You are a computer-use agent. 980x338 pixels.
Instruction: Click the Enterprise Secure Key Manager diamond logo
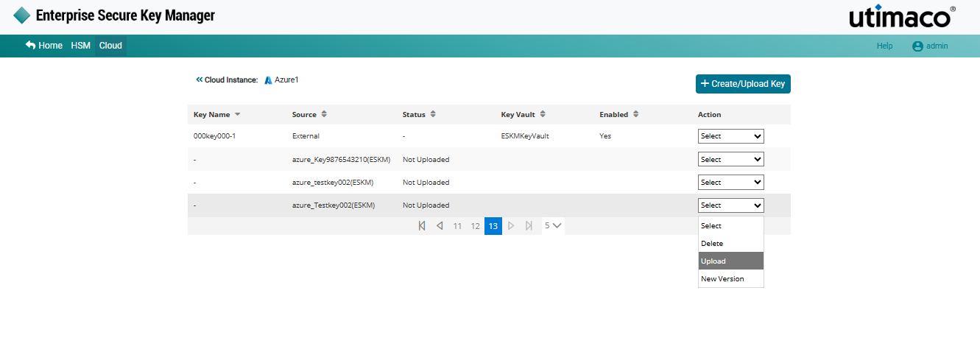(x=22, y=15)
